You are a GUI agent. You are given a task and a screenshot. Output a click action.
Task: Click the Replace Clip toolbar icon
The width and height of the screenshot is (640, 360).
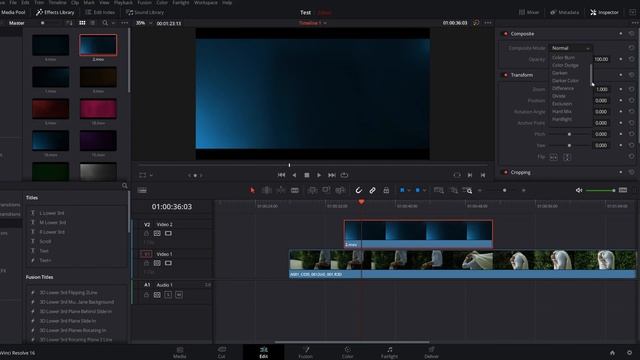(x=340, y=190)
